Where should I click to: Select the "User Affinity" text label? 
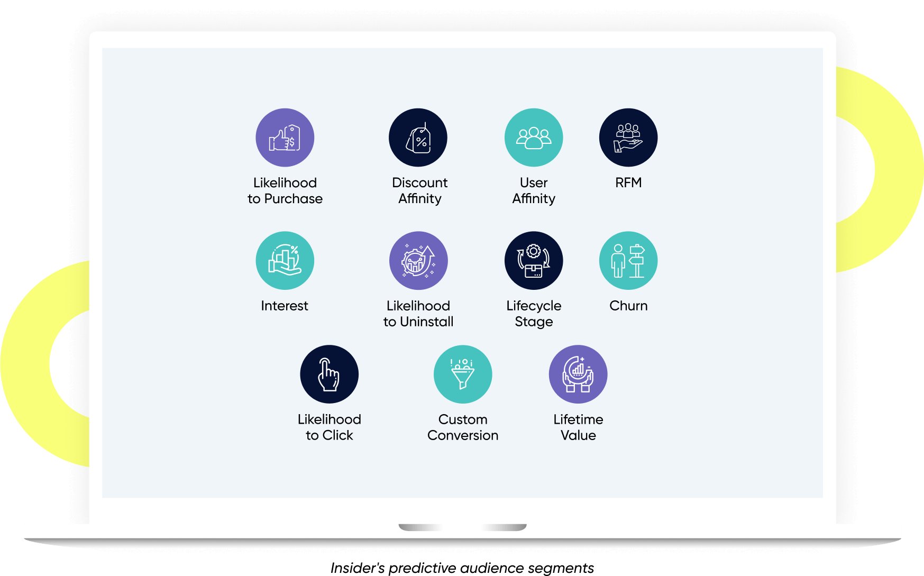[x=534, y=190]
